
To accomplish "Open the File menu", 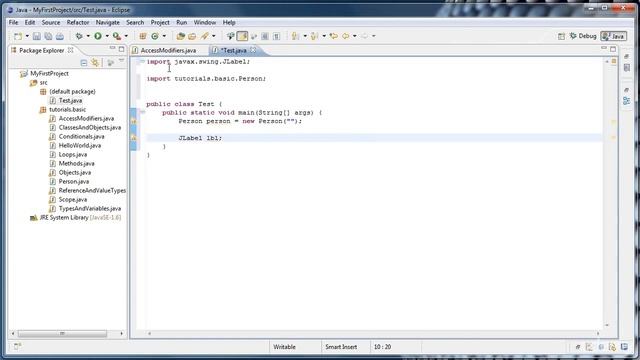I will pyautogui.click(x=13, y=22).
